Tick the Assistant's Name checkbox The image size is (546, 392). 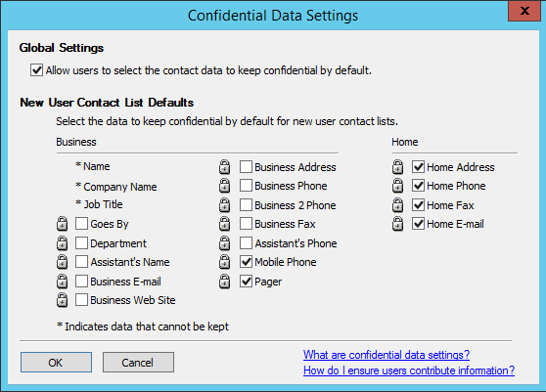81,262
